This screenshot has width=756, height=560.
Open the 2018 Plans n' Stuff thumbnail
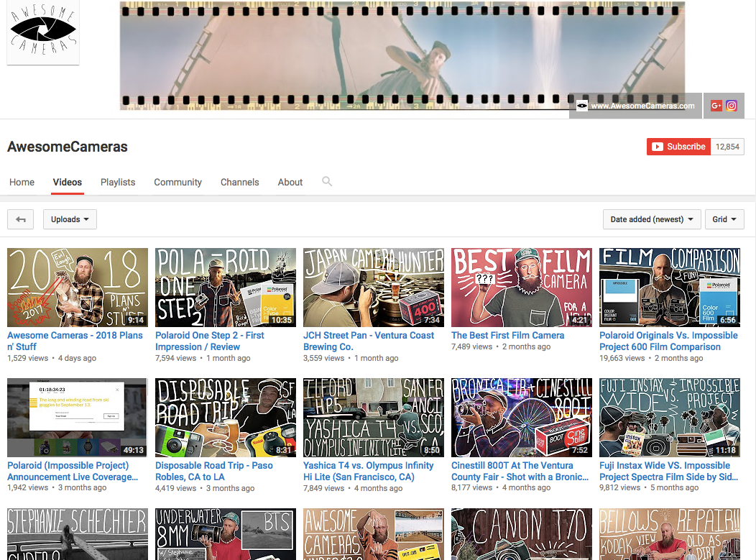point(78,288)
